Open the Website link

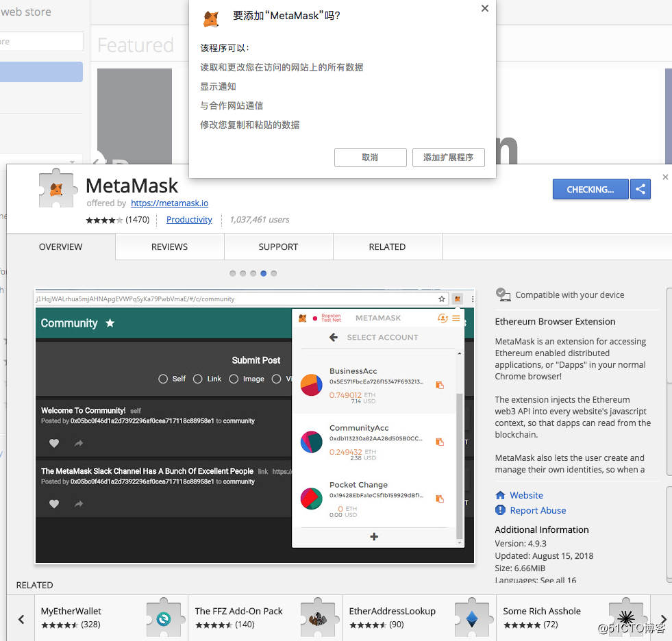point(526,495)
